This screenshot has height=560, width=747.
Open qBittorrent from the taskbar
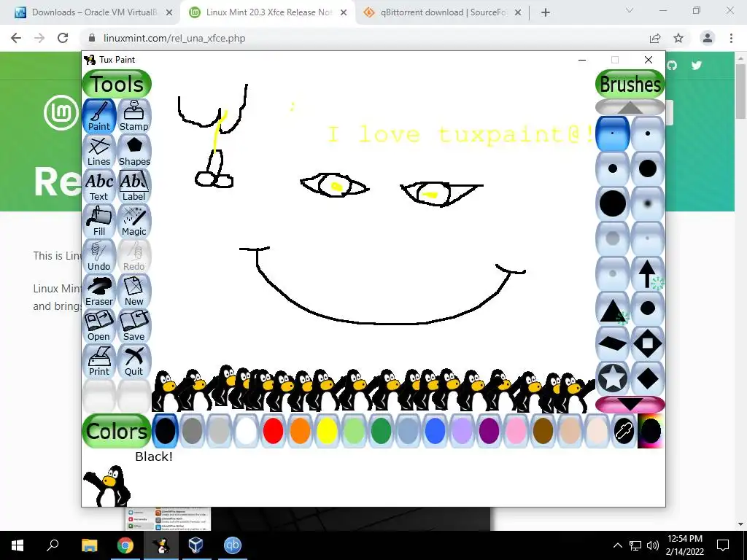233,545
